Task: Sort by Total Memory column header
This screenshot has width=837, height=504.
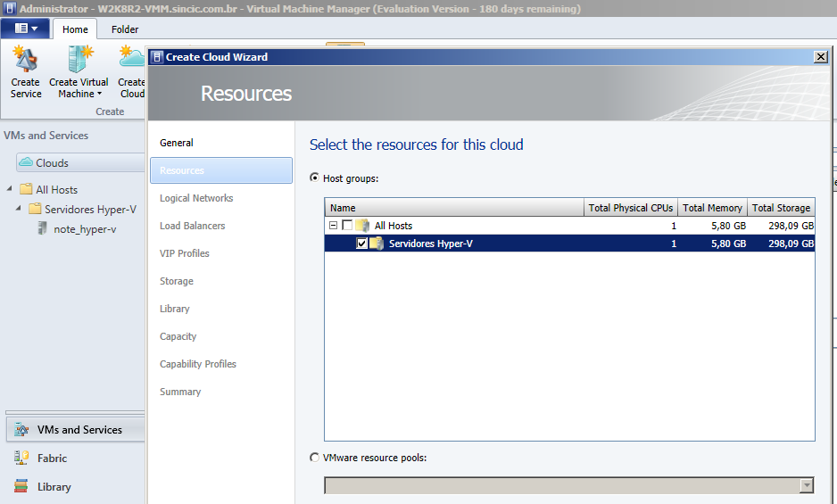Action: click(712, 208)
